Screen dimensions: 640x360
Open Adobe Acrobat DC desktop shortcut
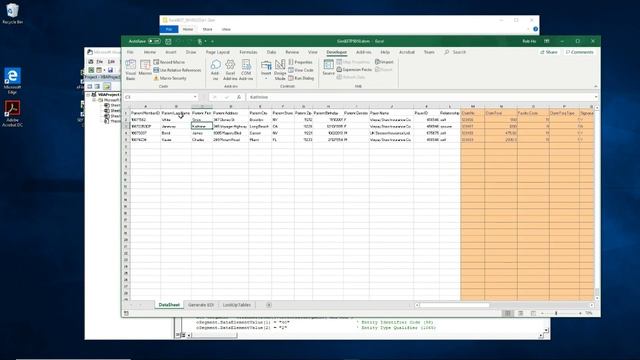pyautogui.click(x=12, y=113)
